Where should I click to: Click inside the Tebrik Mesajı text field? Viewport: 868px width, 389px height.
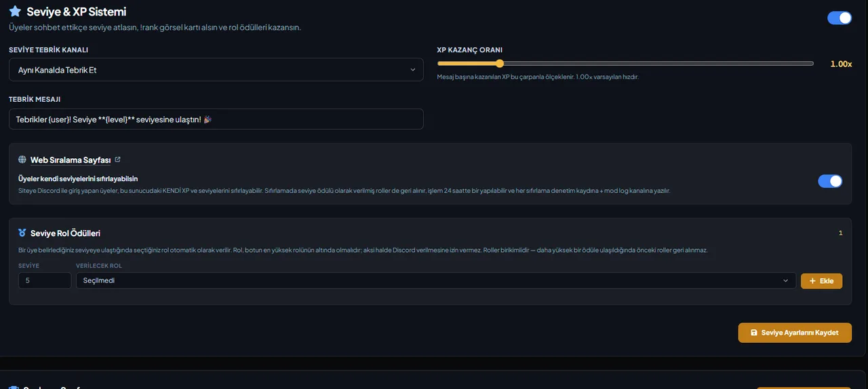tap(216, 119)
